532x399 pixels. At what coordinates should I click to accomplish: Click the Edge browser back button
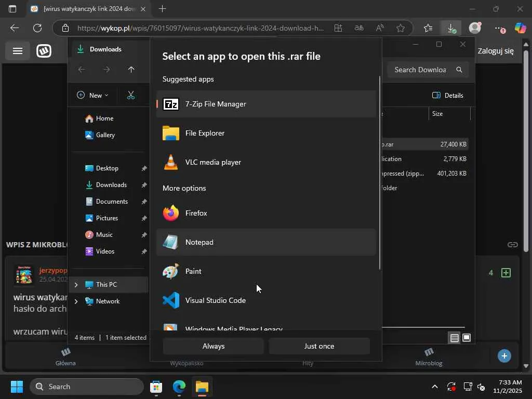coord(15,28)
